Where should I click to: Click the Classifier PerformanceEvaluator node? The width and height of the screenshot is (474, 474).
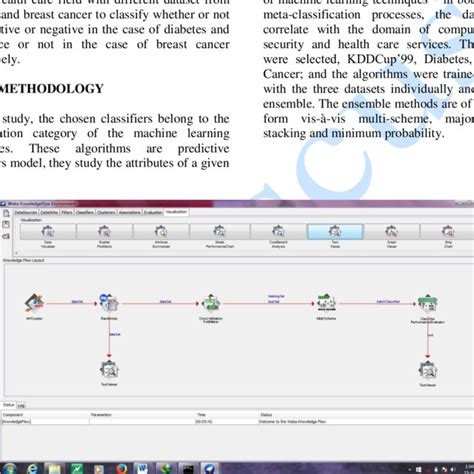click(428, 303)
